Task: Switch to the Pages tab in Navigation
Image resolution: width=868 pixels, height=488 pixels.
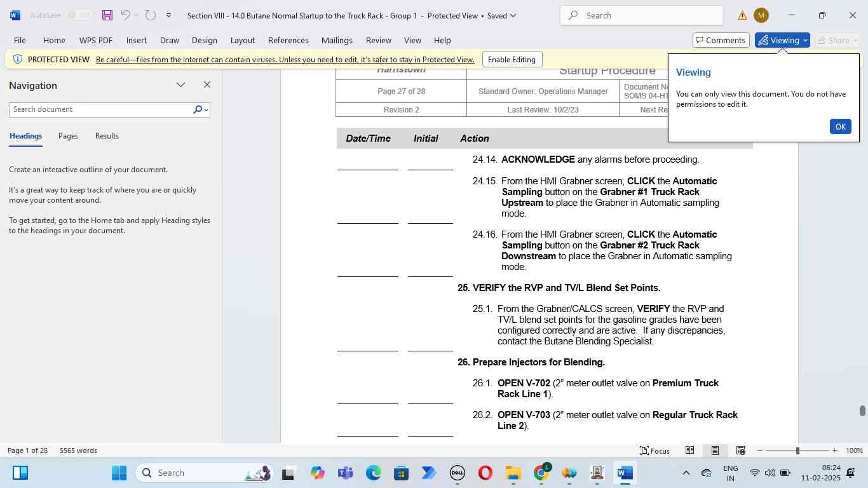Action: pos(68,136)
